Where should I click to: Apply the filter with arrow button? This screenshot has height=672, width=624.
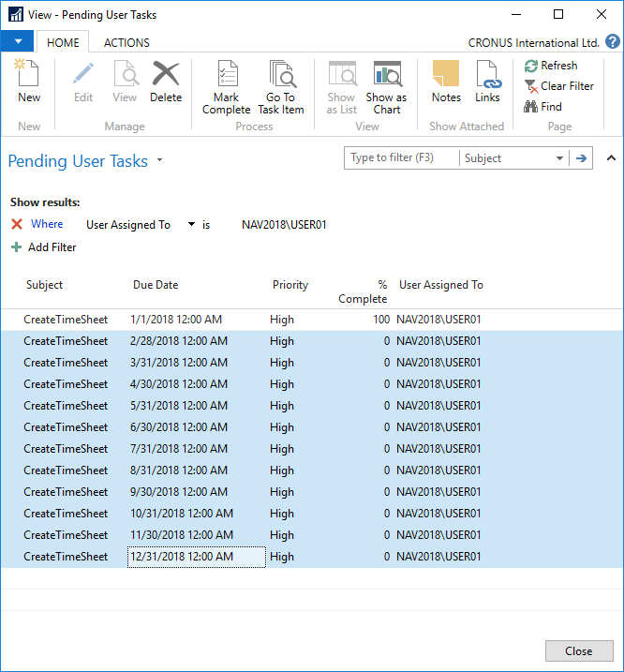(581, 158)
